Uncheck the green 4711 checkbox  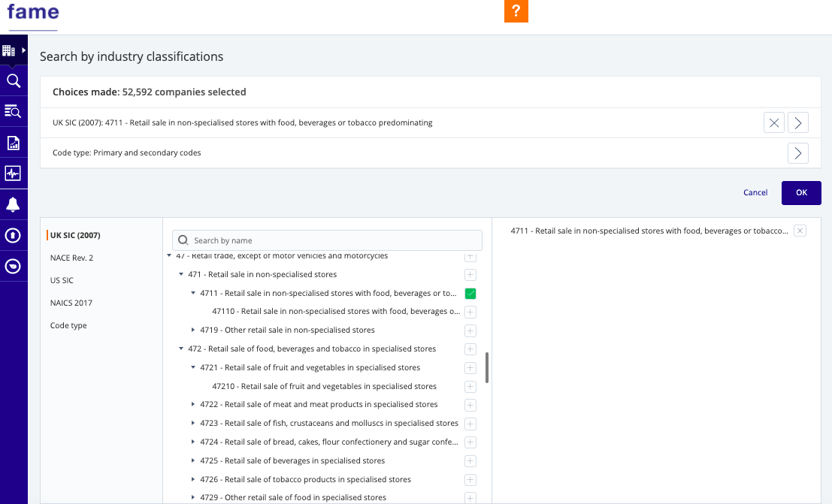click(470, 294)
